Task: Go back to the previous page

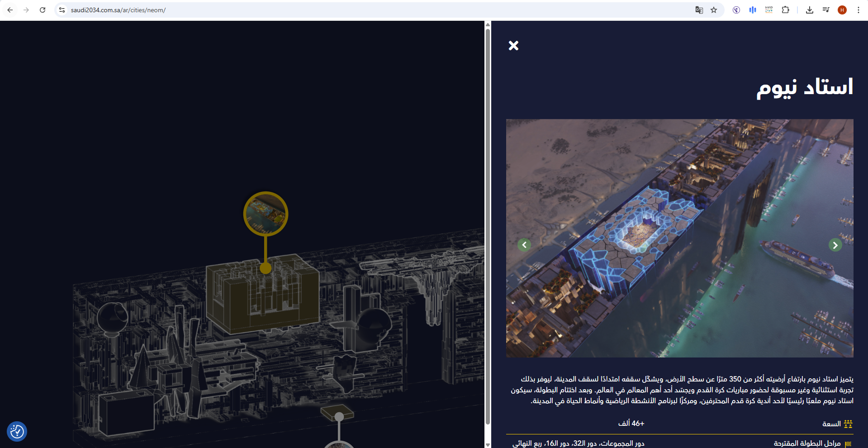Action: coord(10,10)
